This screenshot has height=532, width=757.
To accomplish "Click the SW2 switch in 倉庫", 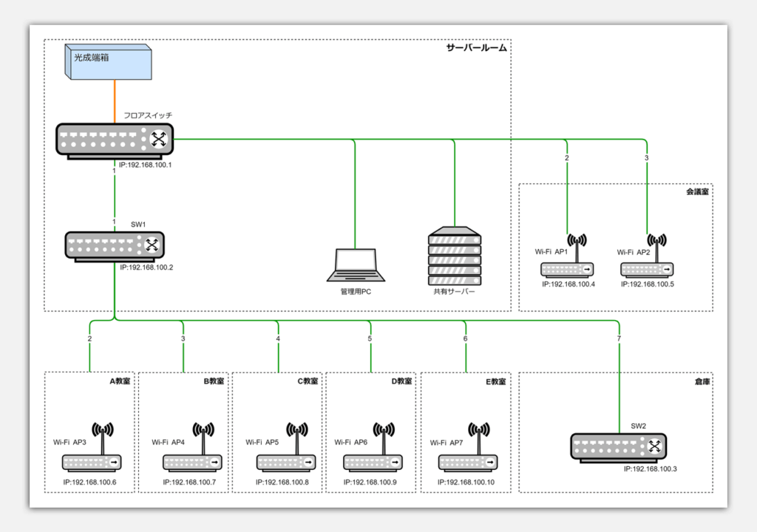I will click(618, 447).
